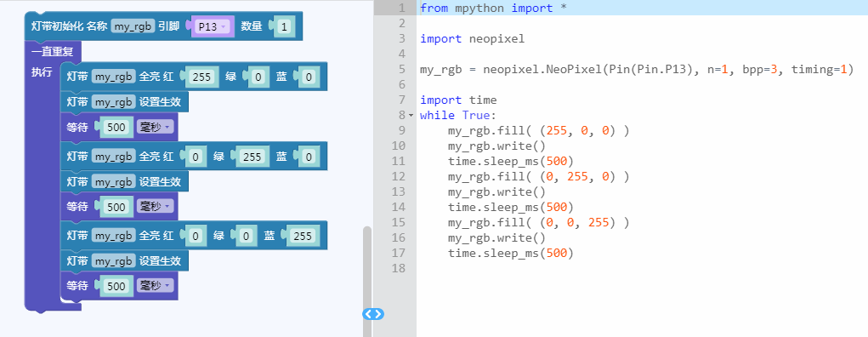The width and height of the screenshot is (868, 337).
Task: Click code 'my_rgb.fill( (0, 255, 0) )'
Action: [538, 176]
